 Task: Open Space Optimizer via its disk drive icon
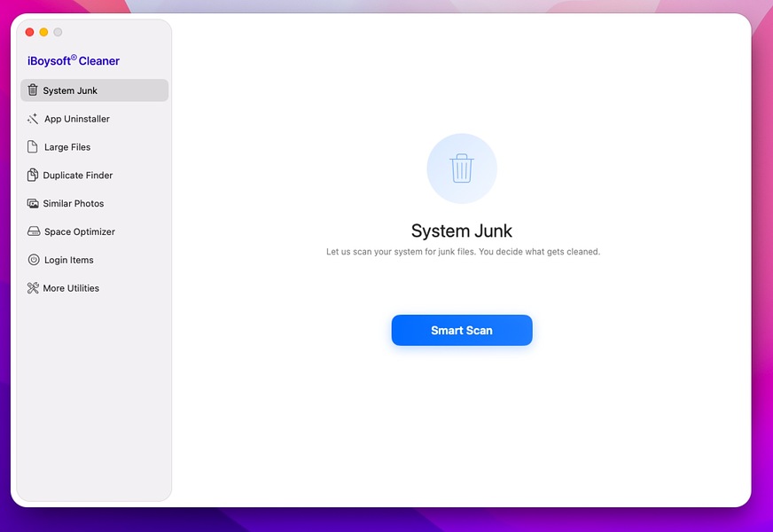[x=34, y=231]
